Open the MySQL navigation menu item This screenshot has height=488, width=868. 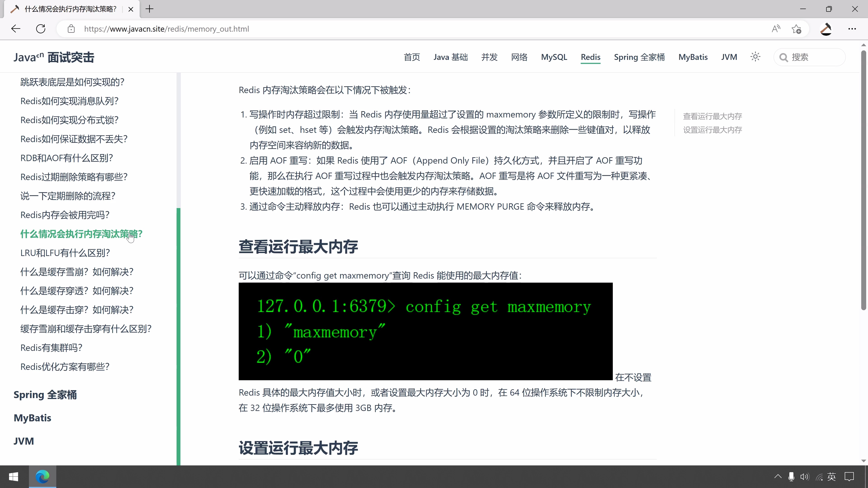pyautogui.click(x=554, y=57)
